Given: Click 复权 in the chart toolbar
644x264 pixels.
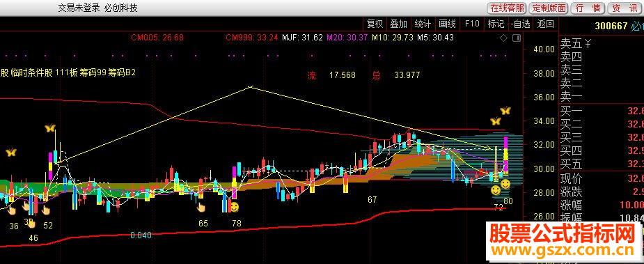Looking at the screenshot, I should click(x=375, y=24).
